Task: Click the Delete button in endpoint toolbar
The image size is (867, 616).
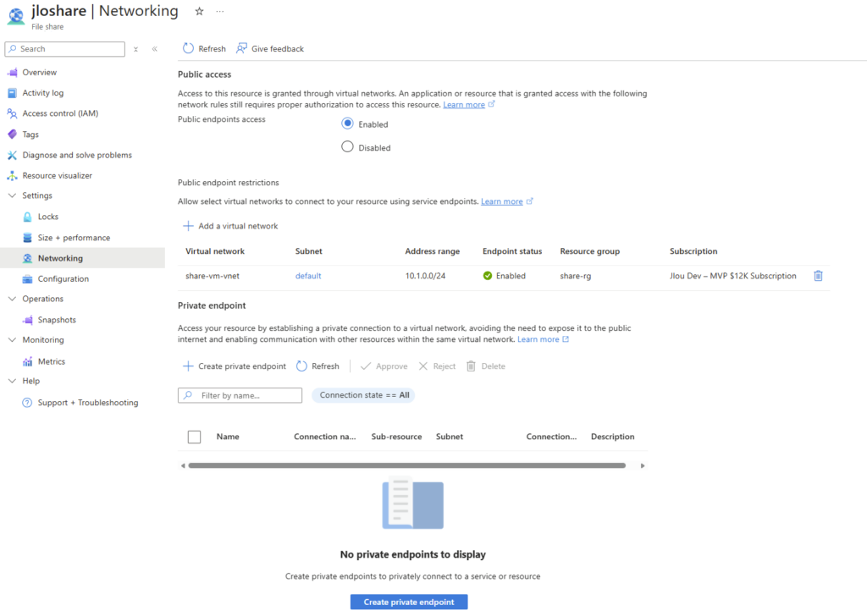Action: coord(486,366)
